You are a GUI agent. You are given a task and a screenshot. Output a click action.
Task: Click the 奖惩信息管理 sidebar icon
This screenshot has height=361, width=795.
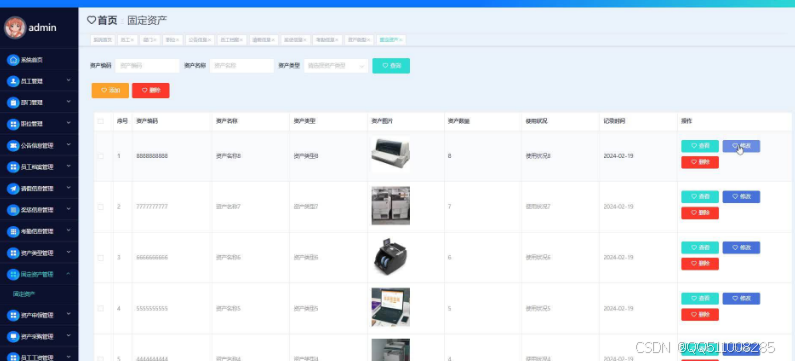(x=13, y=210)
